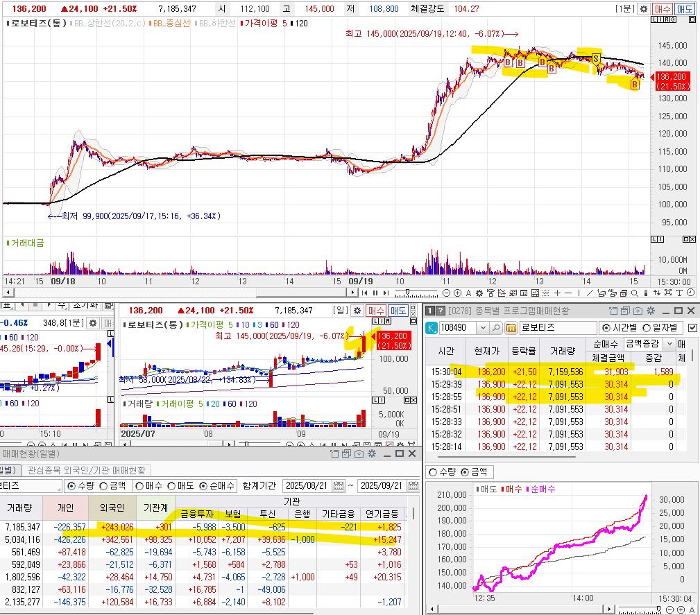Click the 매수 button on daily chart header
This screenshot has width=700, height=615.
[376, 311]
